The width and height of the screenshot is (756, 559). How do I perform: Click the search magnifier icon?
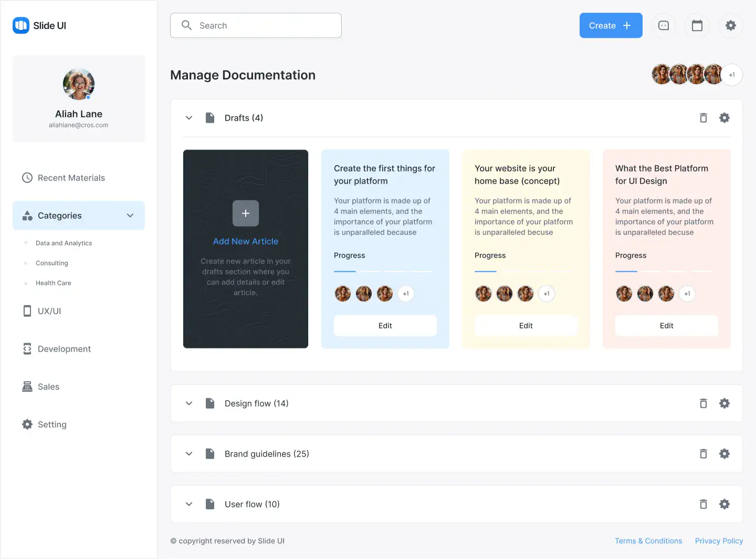tap(186, 25)
